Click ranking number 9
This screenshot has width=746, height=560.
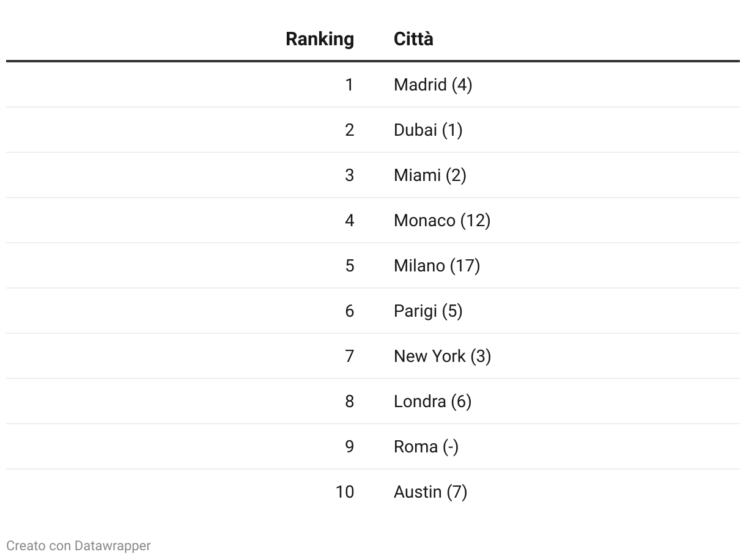coord(349,446)
